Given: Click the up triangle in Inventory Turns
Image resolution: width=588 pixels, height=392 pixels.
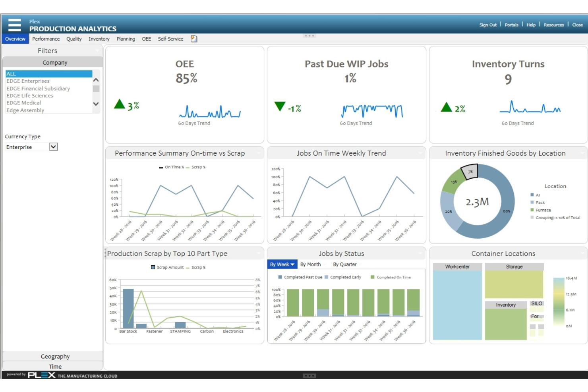Looking at the screenshot, I should pyautogui.click(x=447, y=107).
